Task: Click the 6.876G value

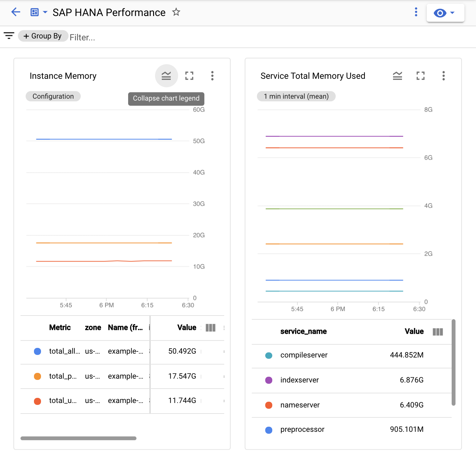Action: coord(412,380)
